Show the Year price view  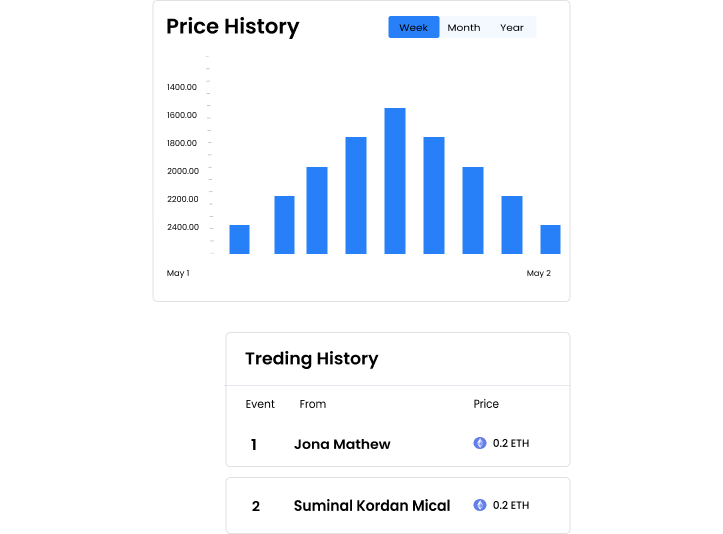pos(512,27)
